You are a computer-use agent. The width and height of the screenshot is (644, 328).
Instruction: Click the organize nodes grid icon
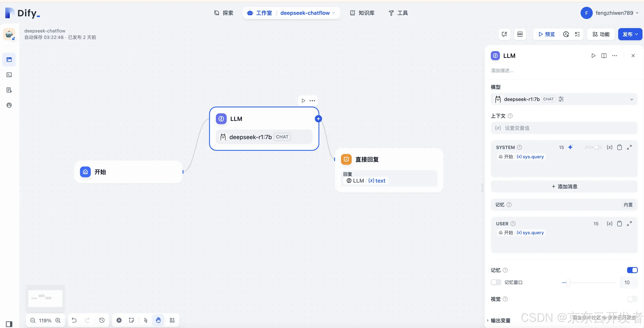172,320
